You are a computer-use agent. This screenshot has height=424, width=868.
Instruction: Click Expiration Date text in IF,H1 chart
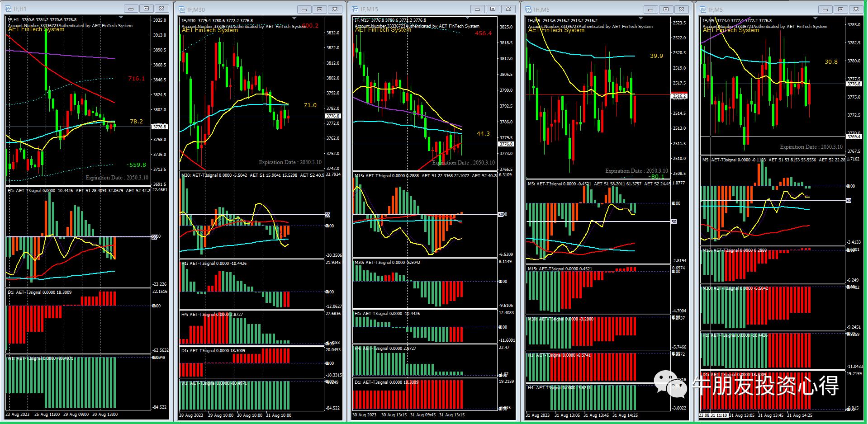pos(117,178)
